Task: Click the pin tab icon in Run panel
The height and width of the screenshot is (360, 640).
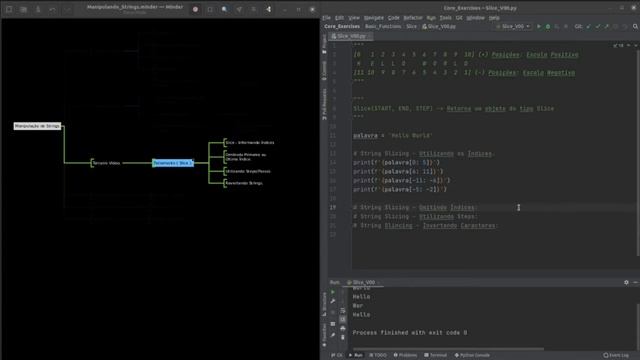Action: [x=333, y=335]
